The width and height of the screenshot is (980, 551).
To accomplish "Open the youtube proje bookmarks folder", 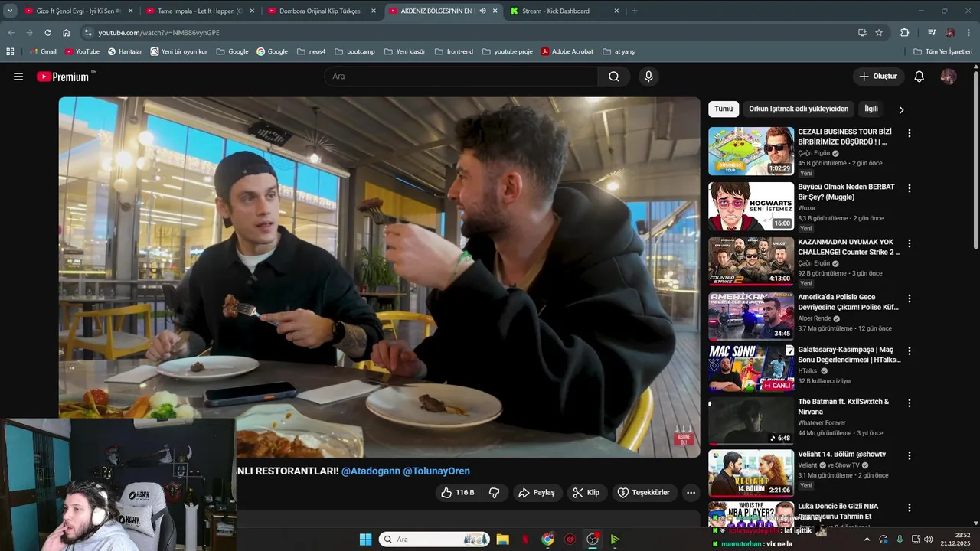I will (x=507, y=51).
